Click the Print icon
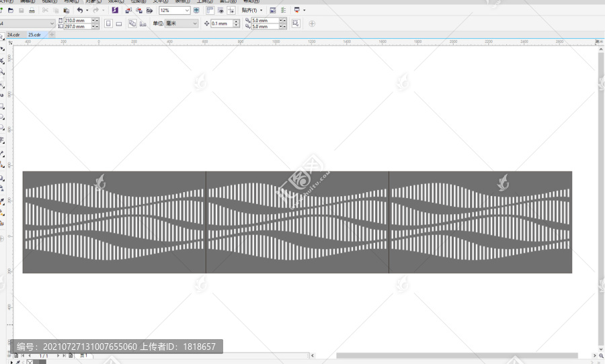 click(x=32, y=11)
